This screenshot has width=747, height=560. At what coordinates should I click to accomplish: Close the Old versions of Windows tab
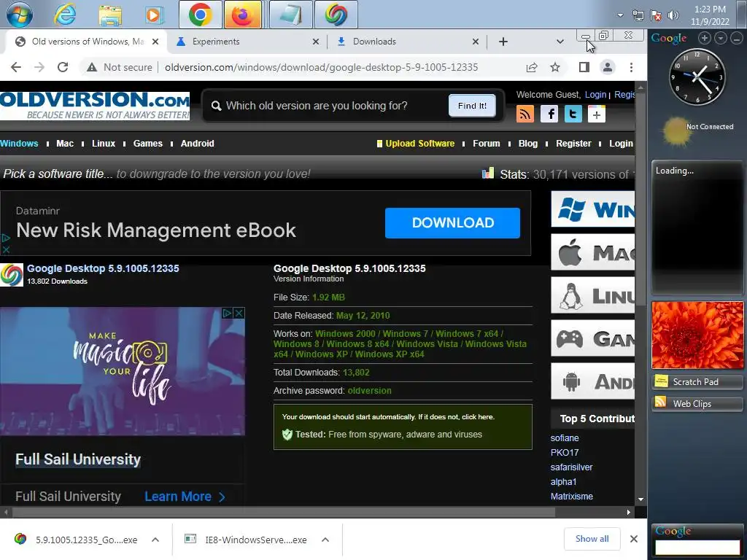coord(155,42)
